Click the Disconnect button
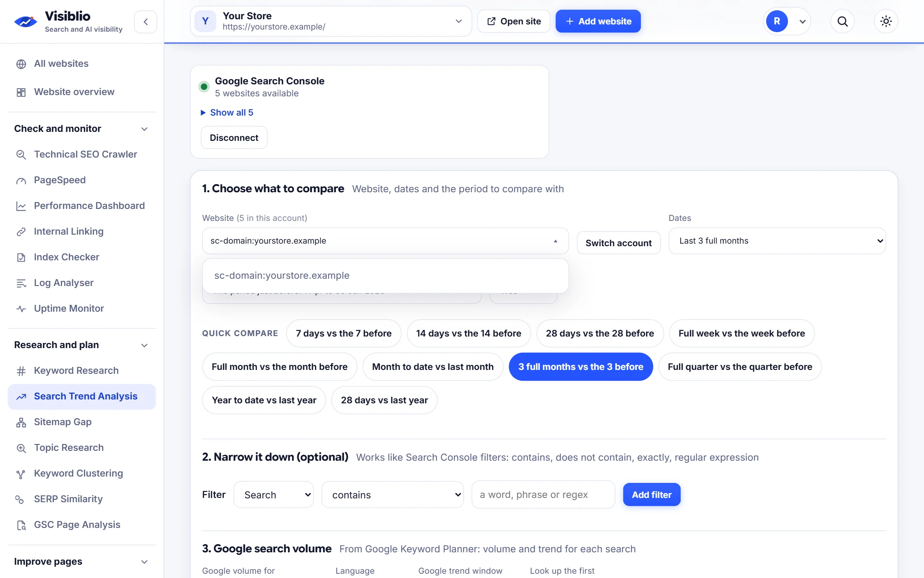The width and height of the screenshot is (924, 578). [x=234, y=138]
